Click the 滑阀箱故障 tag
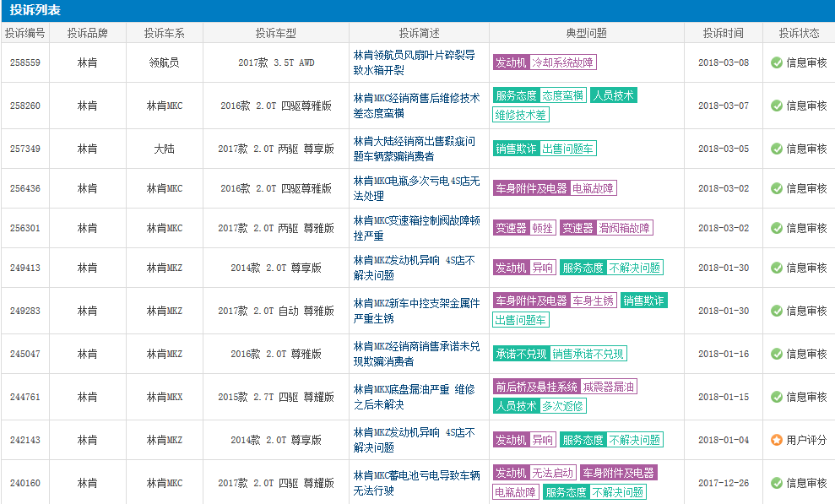The width and height of the screenshot is (835, 504). 624,228
